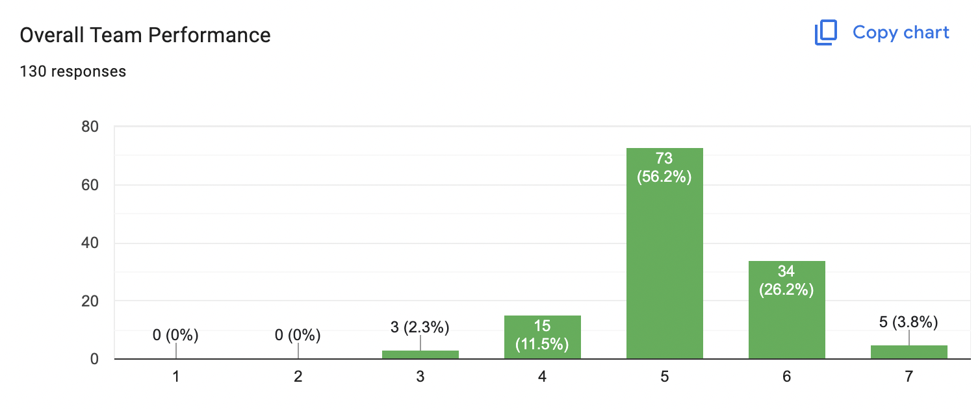Click the y-axis value 40
Screen dimensions: 980x409
(90, 243)
